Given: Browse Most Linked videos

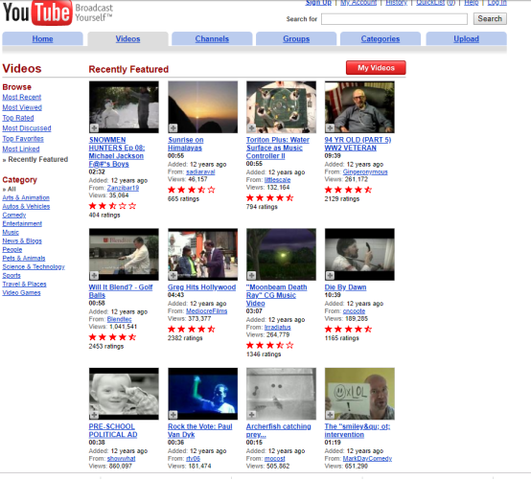Looking at the screenshot, I should point(21,149).
